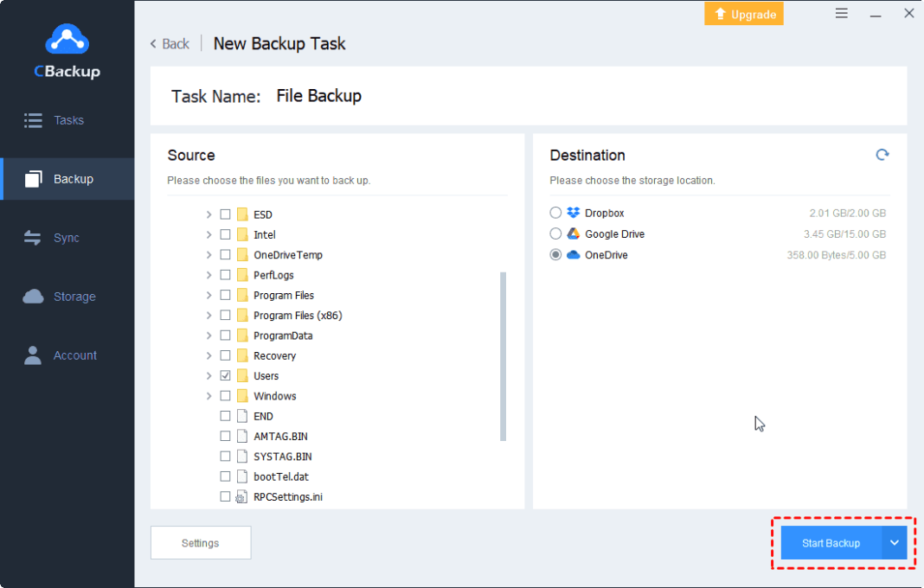This screenshot has width=924, height=588.
Task: Click the Storage cloud icon
Action: (35, 296)
